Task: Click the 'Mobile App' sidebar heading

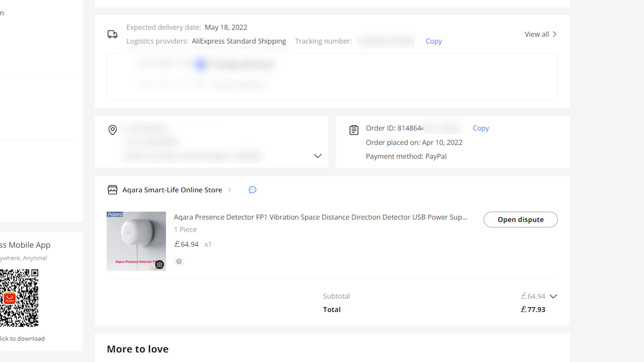Action: (25, 245)
